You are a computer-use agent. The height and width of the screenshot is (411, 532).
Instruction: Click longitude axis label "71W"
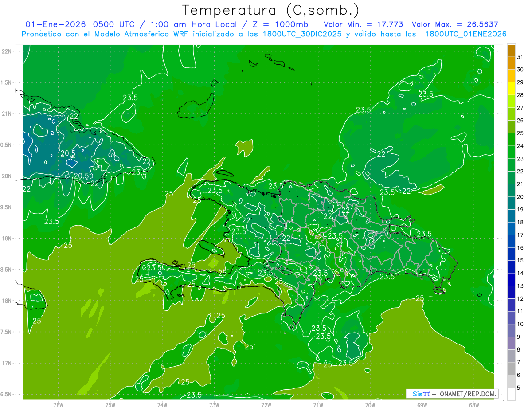318,405
